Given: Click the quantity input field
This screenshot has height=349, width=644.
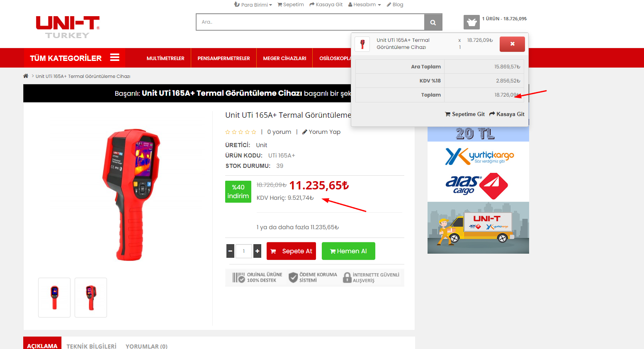Looking at the screenshot, I should click(244, 251).
